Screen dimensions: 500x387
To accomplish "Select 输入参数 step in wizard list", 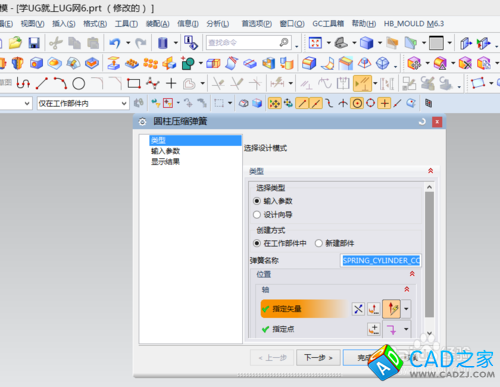I will pyautogui.click(x=165, y=151).
